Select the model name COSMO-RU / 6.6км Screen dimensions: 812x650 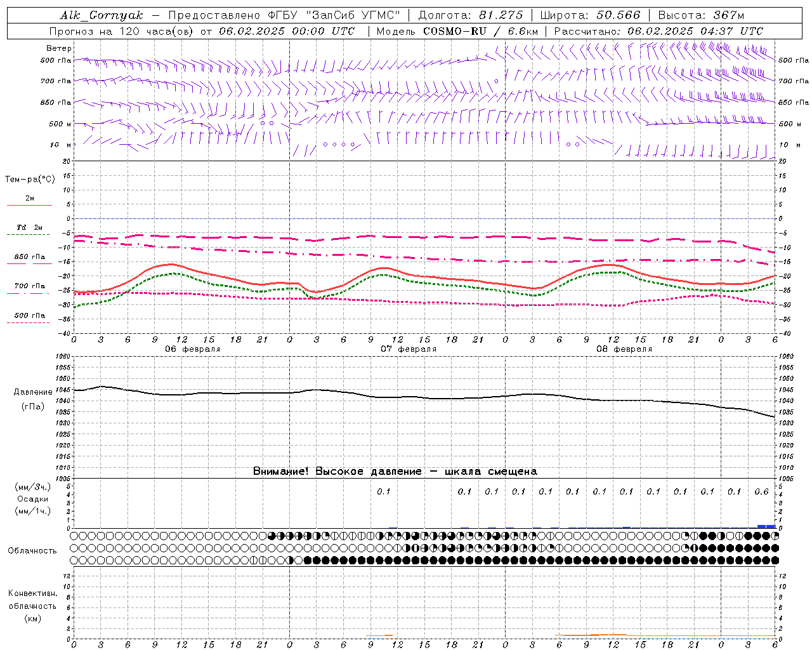click(480, 31)
